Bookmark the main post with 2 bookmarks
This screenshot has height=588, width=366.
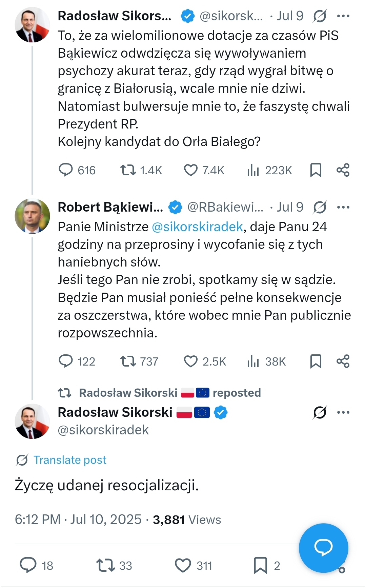(x=260, y=565)
